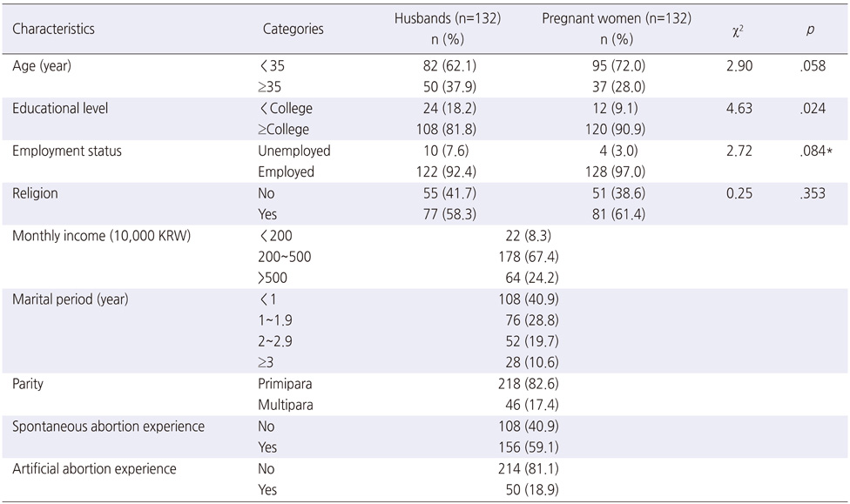Select Artificial abortion experience label
850x504 pixels.
[x=94, y=469]
